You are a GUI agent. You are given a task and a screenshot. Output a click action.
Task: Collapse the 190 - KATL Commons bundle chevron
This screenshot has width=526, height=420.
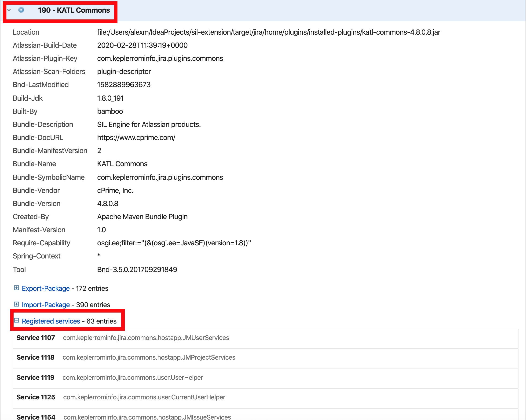[x=9, y=10]
